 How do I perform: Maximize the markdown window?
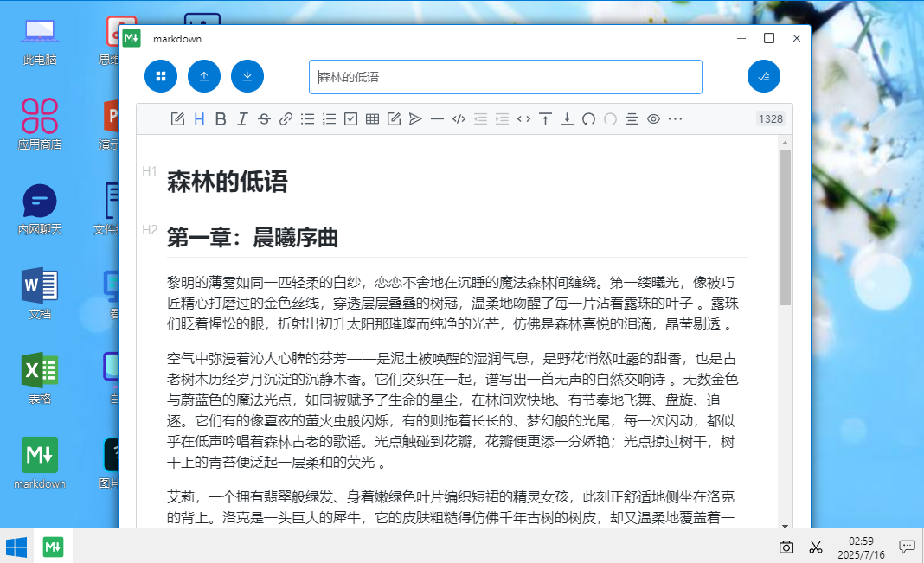(769, 38)
